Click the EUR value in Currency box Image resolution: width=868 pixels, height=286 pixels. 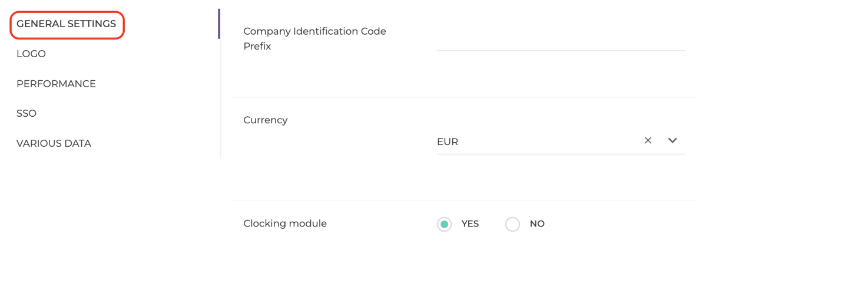(x=448, y=142)
